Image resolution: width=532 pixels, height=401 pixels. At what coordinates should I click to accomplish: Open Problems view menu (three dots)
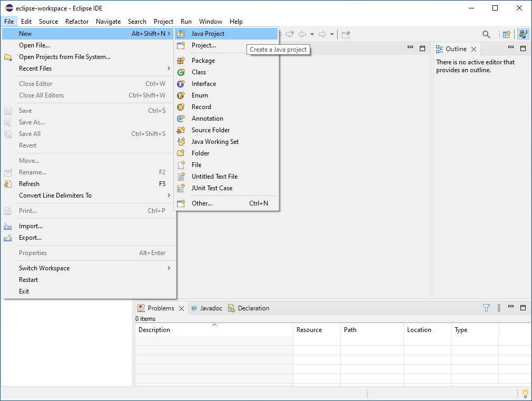coord(499,308)
